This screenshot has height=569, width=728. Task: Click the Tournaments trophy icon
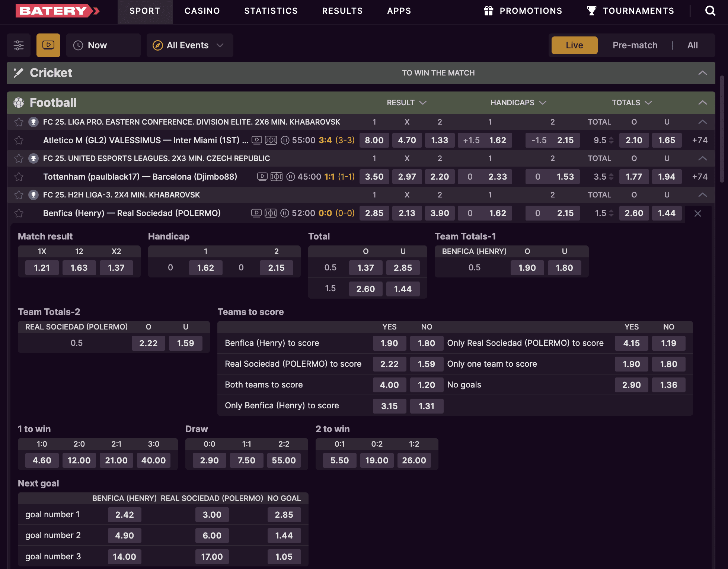pos(592,11)
